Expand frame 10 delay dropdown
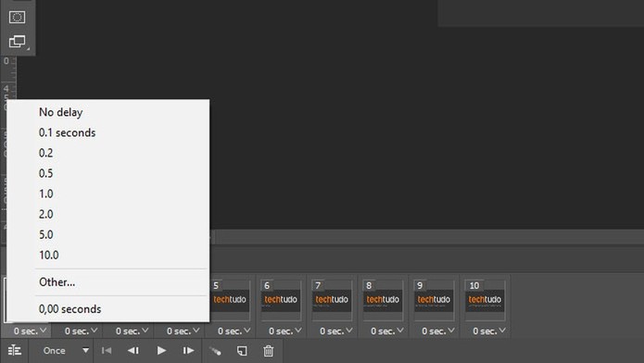 tap(488, 331)
